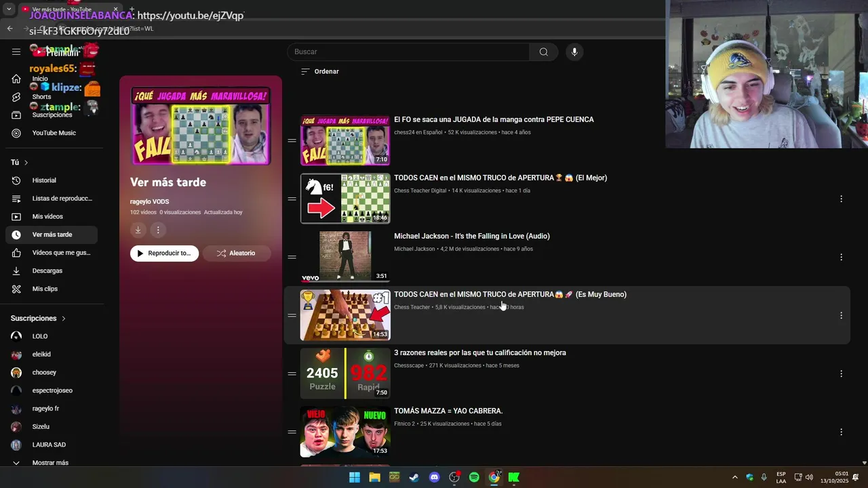Click Fitnico 2 channel name
Screen dimensions: 868x488
[404, 424]
